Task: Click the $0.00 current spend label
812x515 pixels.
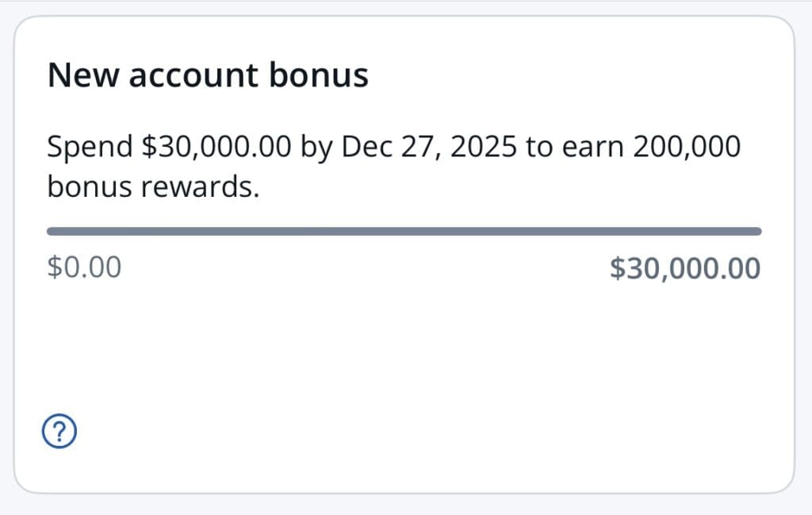Action: [84, 268]
